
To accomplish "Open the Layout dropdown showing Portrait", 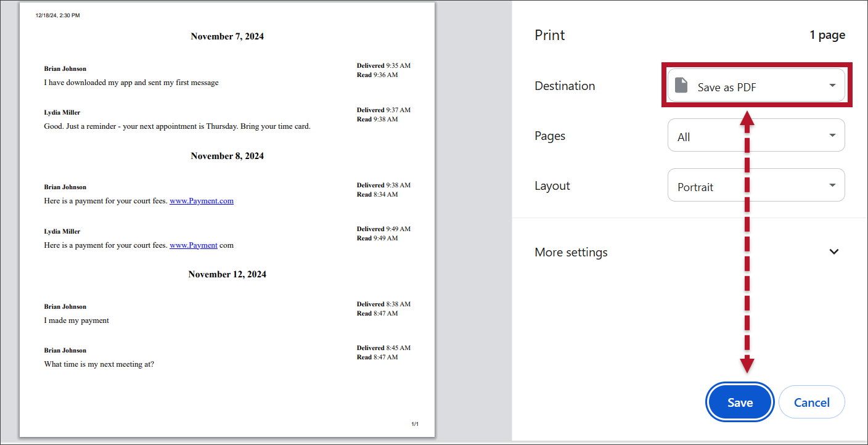I will 756,186.
